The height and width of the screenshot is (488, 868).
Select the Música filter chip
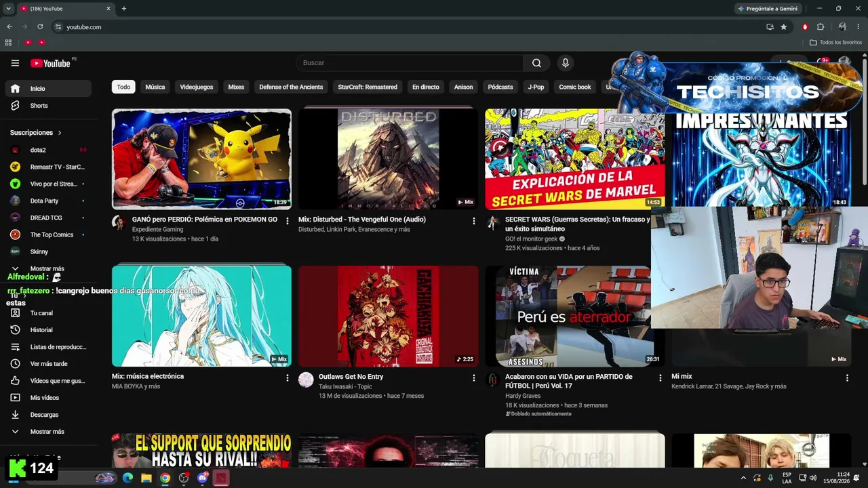point(155,87)
